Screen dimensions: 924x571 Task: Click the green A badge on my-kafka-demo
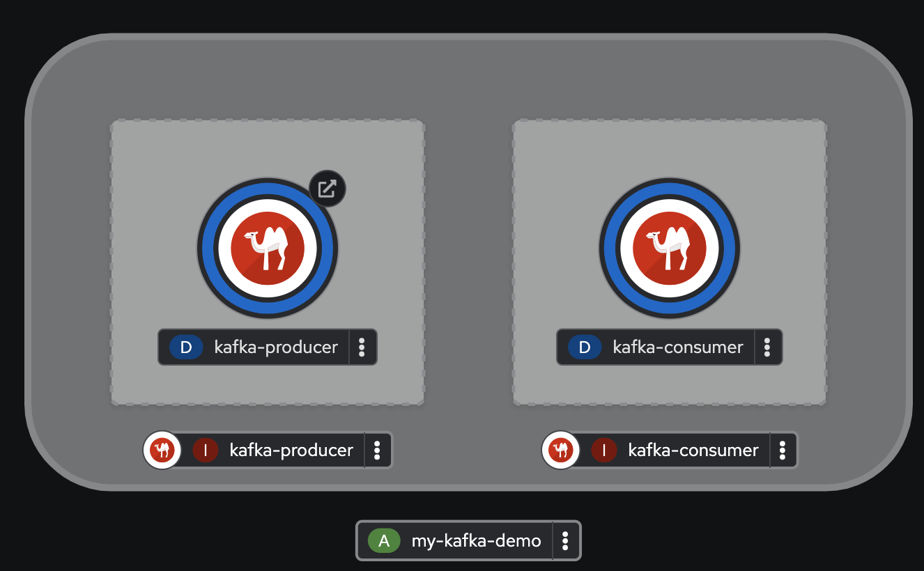point(384,540)
